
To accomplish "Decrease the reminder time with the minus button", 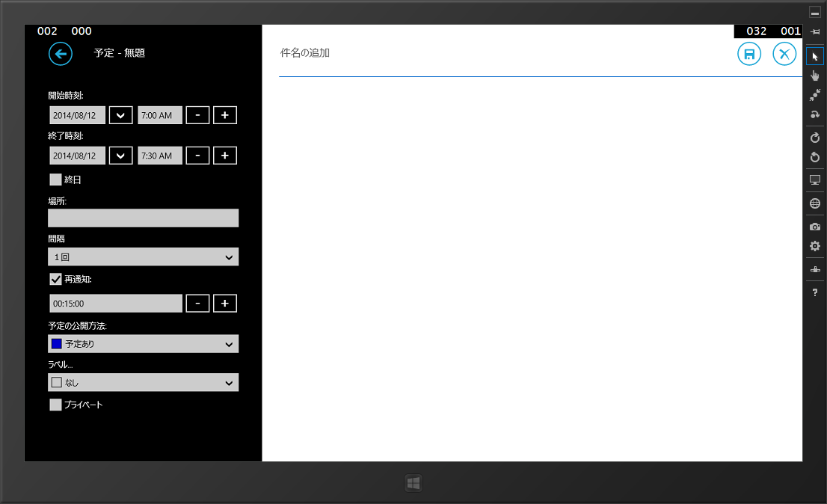I will [197, 304].
